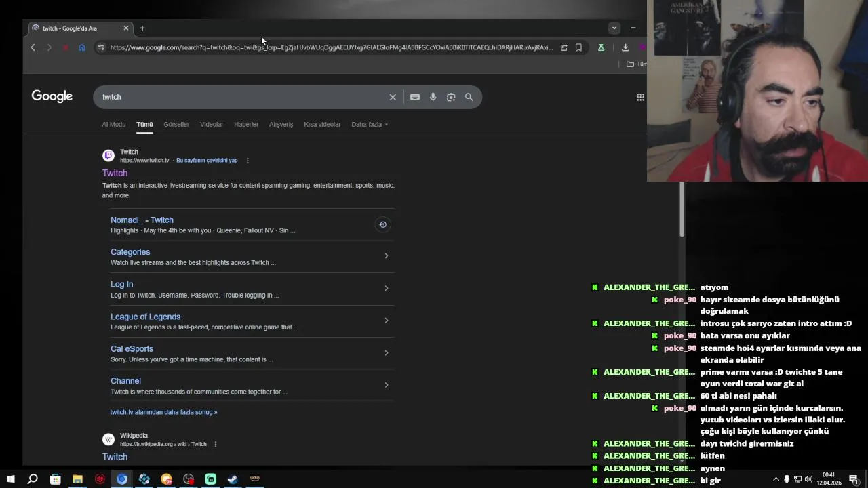Screen dimensions: 868x488
Task: Expand the Channel row chevron
Action: [387, 385]
